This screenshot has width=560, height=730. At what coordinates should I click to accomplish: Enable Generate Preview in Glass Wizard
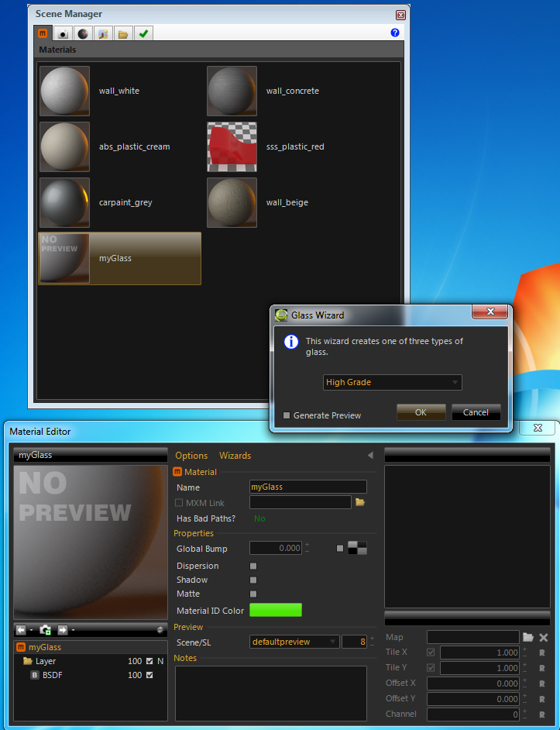pyautogui.click(x=287, y=415)
